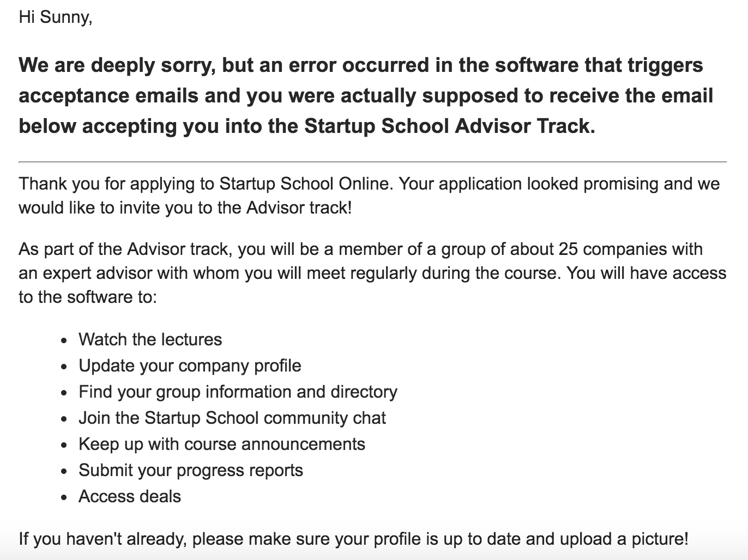748x560 pixels.
Task: Click the horizontal divider line below apology
Action: pyautogui.click(x=372, y=162)
